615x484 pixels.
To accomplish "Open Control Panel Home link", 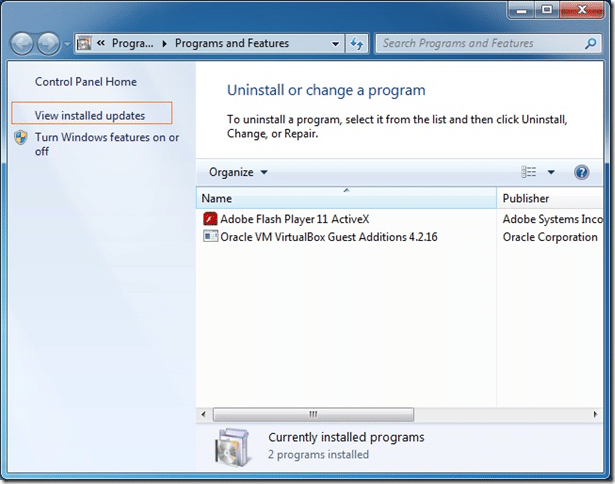I will [x=86, y=82].
